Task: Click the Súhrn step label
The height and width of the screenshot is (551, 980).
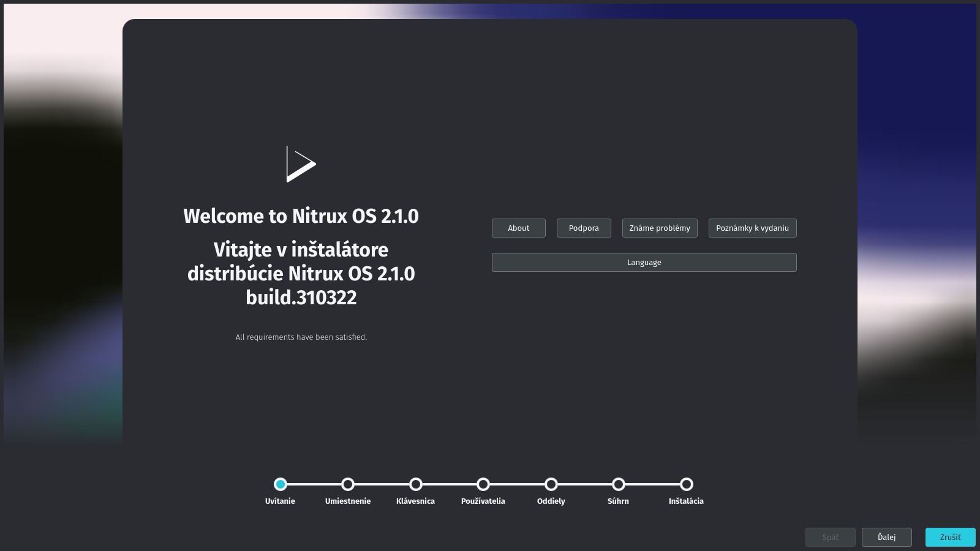Action: coord(618,501)
